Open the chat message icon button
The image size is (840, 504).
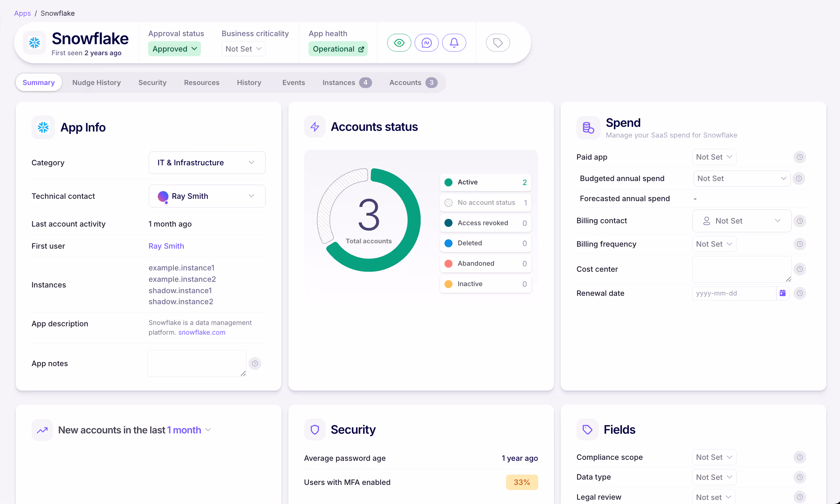pyautogui.click(x=426, y=43)
